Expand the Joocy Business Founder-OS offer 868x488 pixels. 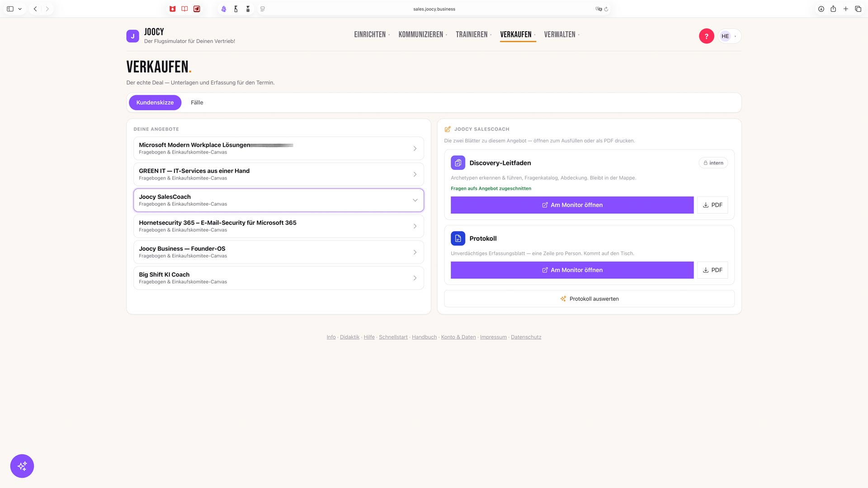click(278, 252)
